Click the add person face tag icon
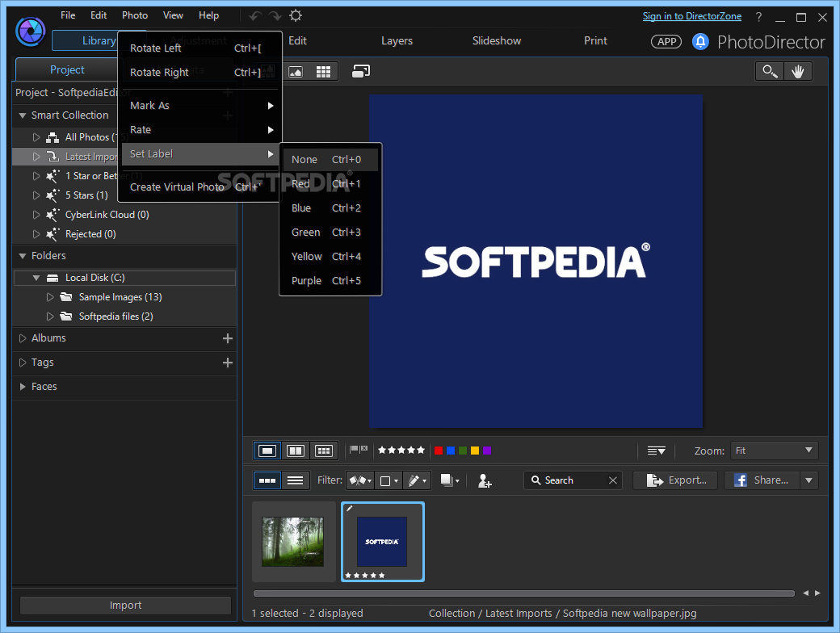Viewport: 840px width, 633px height. [x=485, y=481]
